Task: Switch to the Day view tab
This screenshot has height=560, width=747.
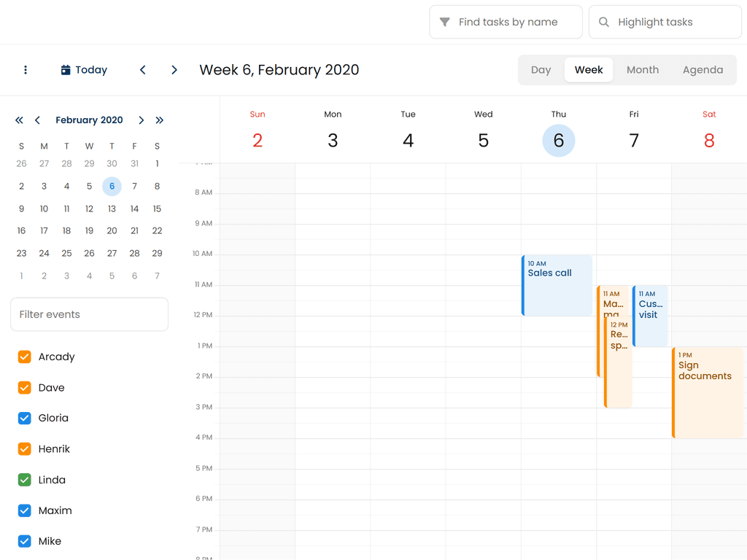Action: 541,70
